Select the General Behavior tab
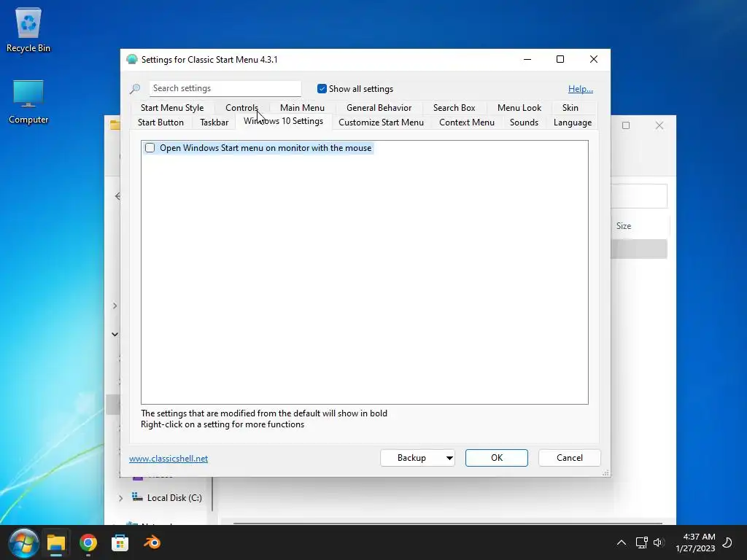Viewport: 747px width, 560px height. click(x=379, y=108)
